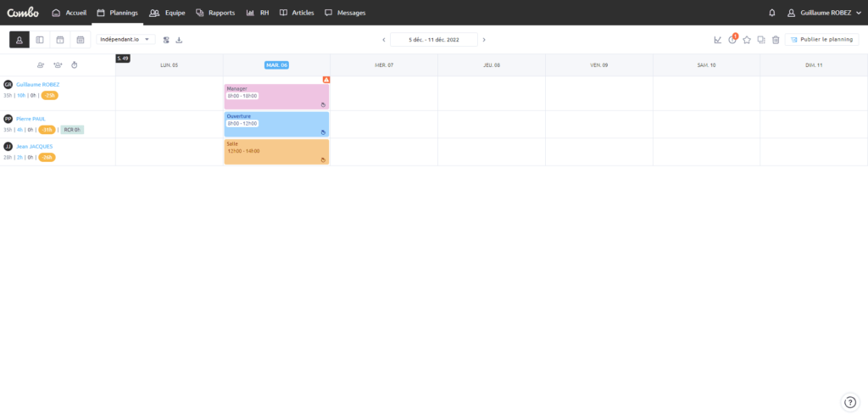Click the 8h00 - 12h00 time label
The height and width of the screenshot is (420, 868).
coord(242,124)
